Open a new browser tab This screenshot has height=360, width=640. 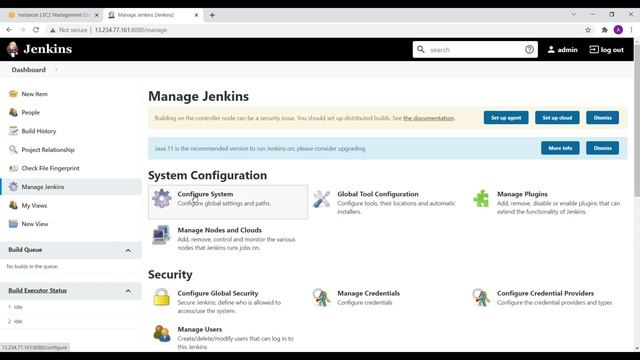pyautogui.click(x=212, y=15)
